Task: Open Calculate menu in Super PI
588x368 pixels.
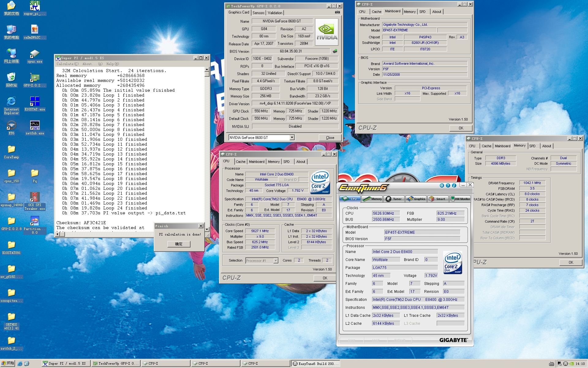Action: pyautogui.click(x=67, y=64)
